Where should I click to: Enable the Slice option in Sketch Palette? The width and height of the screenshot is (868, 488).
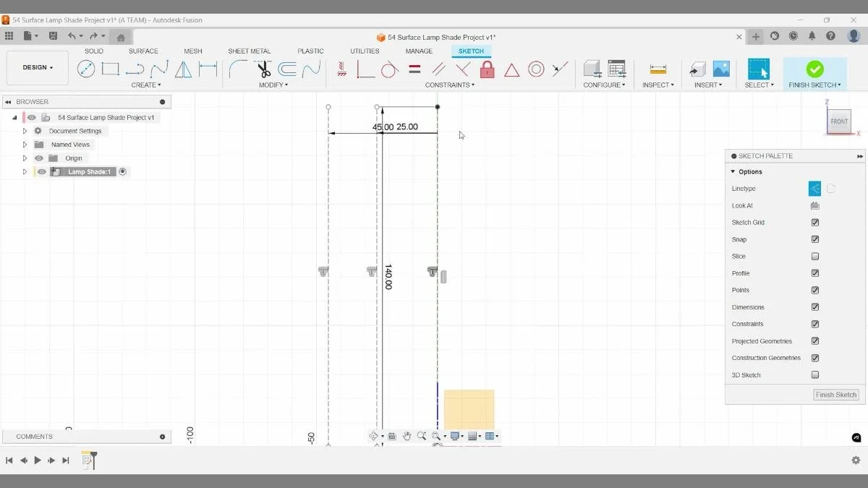click(815, 256)
